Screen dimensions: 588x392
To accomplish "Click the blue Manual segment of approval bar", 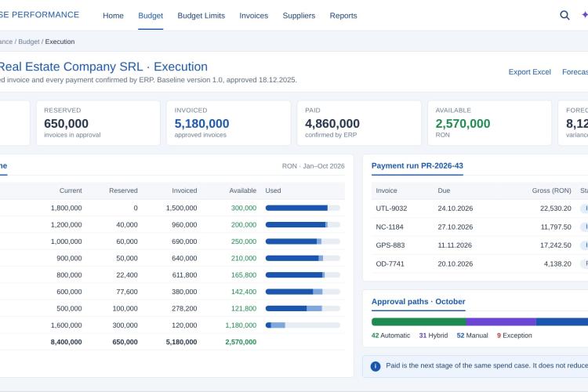I will tap(562, 322).
